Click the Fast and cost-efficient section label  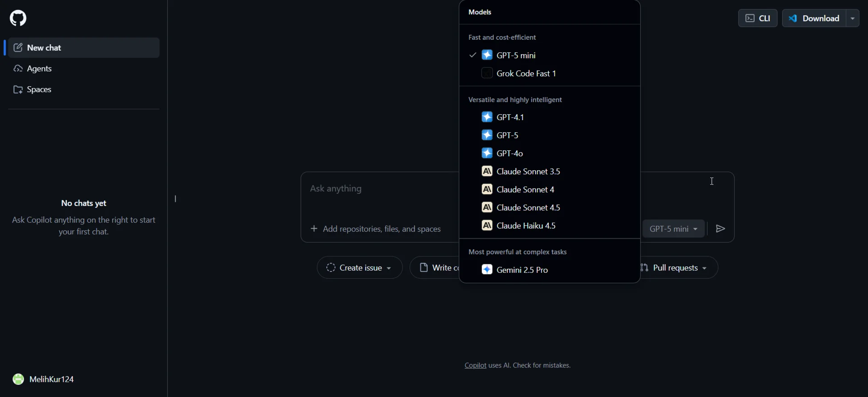point(502,37)
